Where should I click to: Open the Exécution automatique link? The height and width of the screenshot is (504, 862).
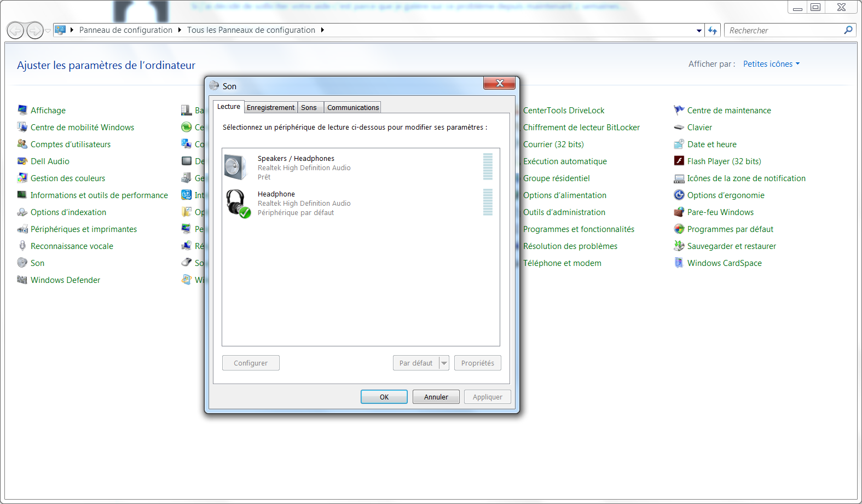pyautogui.click(x=565, y=161)
